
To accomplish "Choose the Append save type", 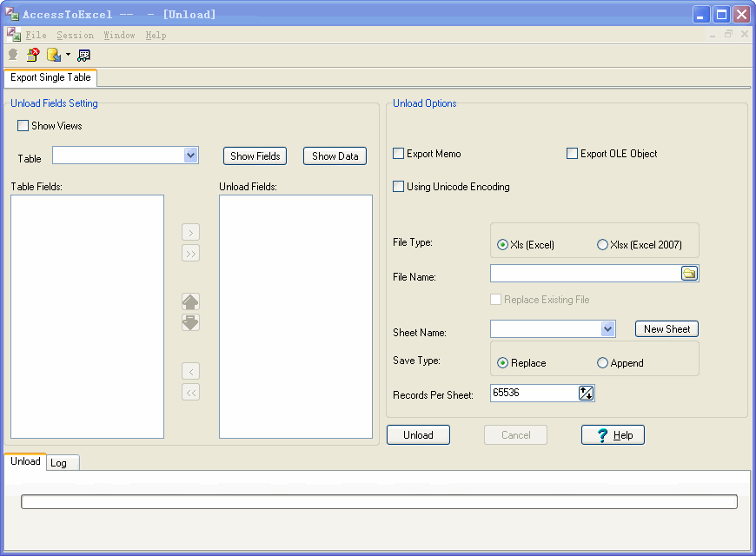I will click(602, 363).
